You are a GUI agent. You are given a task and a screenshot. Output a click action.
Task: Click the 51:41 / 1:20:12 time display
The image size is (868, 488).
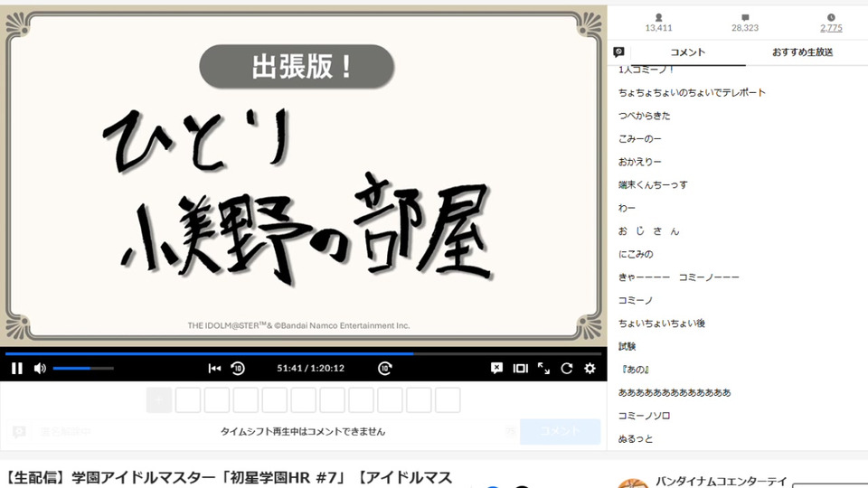[x=310, y=369]
